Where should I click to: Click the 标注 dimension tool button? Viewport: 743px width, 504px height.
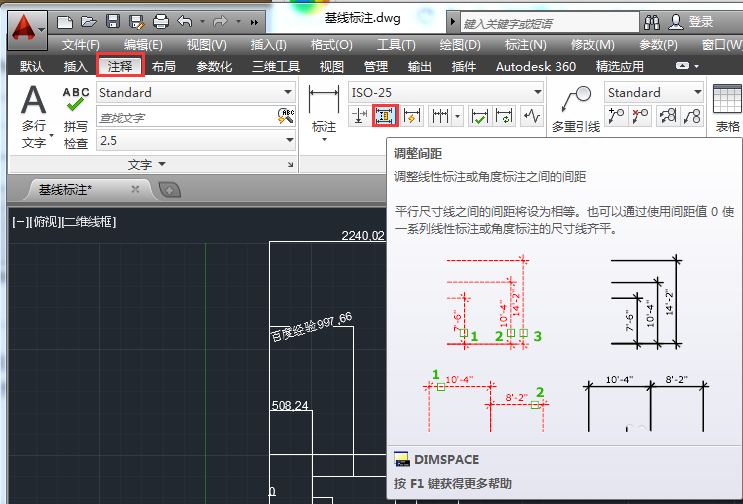(x=324, y=113)
